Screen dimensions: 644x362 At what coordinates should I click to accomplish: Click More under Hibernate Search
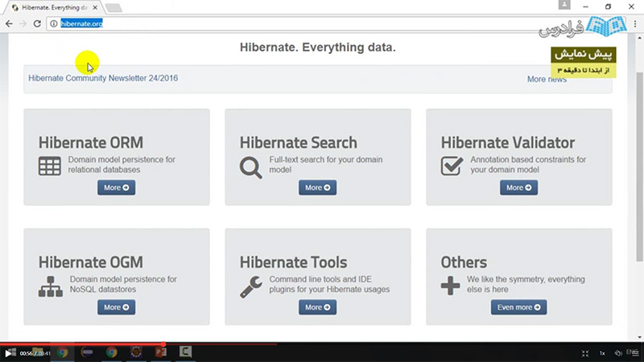pyautogui.click(x=317, y=187)
